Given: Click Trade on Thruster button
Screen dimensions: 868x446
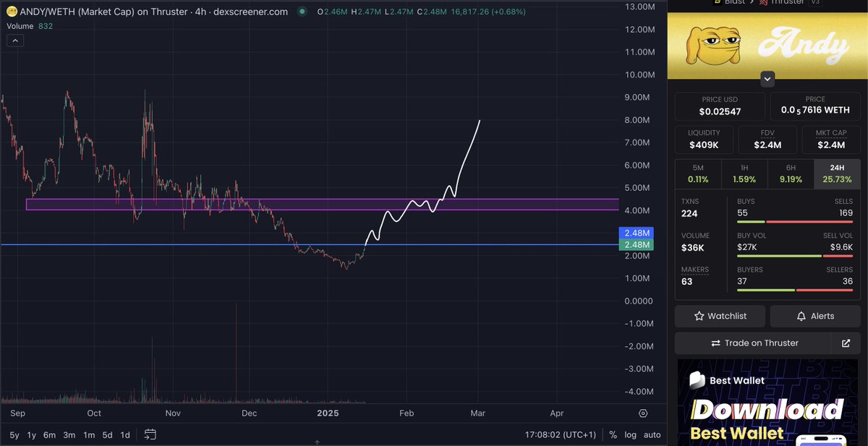Looking at the screenshot, I should (754, 343).
